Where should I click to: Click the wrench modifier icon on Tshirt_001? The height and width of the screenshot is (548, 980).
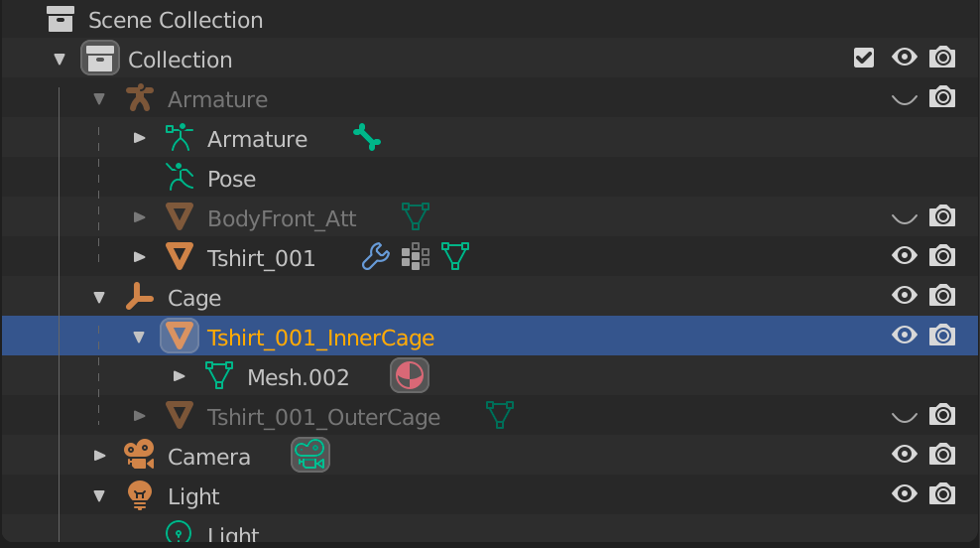pos(375,257)
